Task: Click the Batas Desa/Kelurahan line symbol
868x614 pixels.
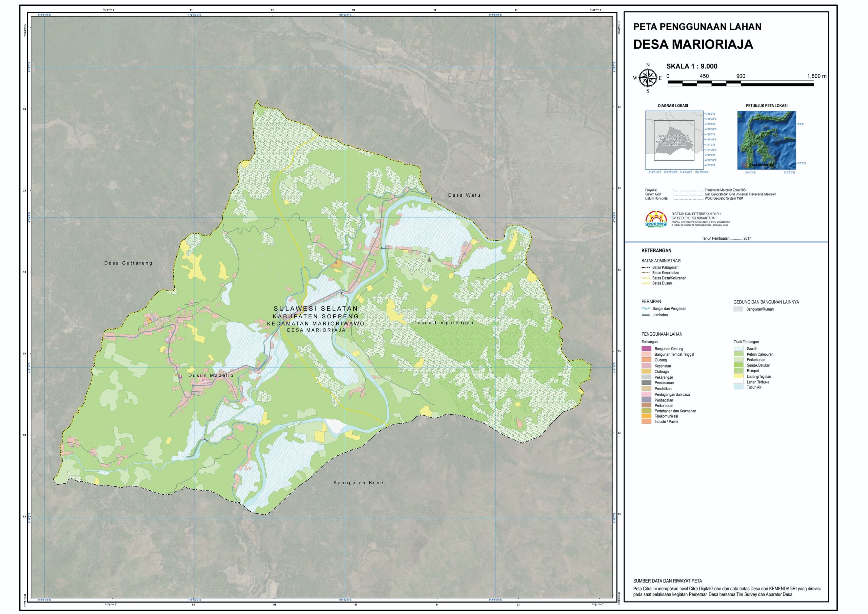Action: click(646, 278)
